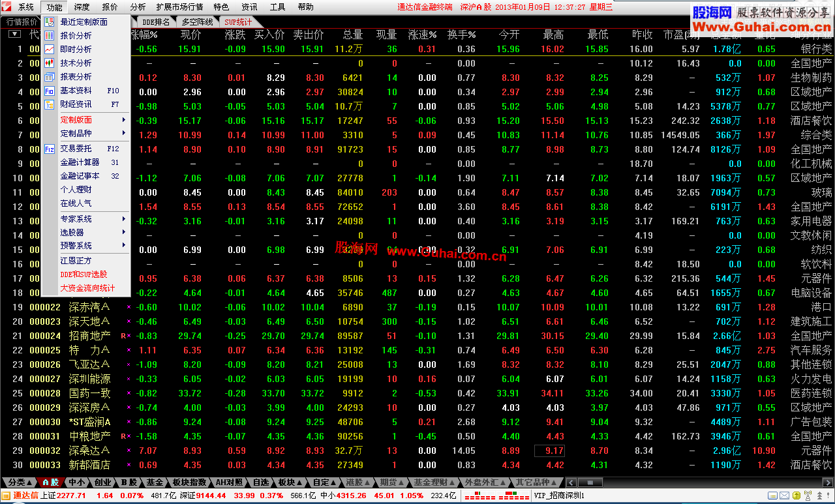Expand the 专家系统 submenu
The height and width of the screenshot is (504, 835).
(x=86, y=219)
